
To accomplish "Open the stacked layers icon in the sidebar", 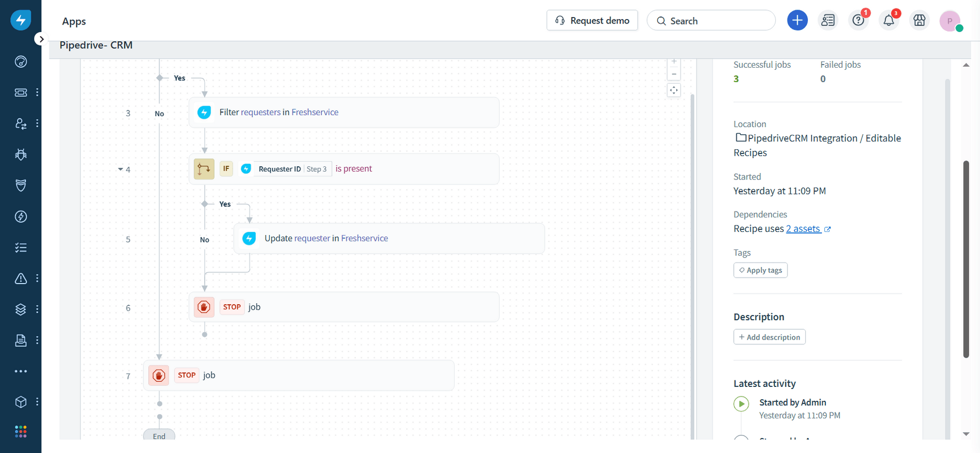I will (21, 309).
